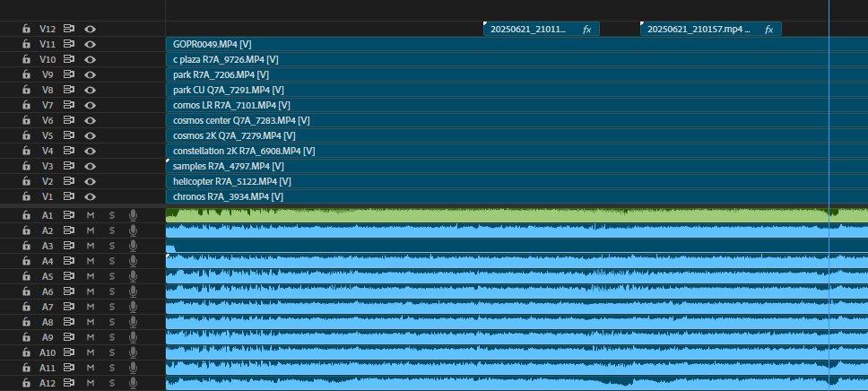Toggle the lock on track V3
Screen dimensions: 868x391
pyautogui.click(x=26, y=166)
